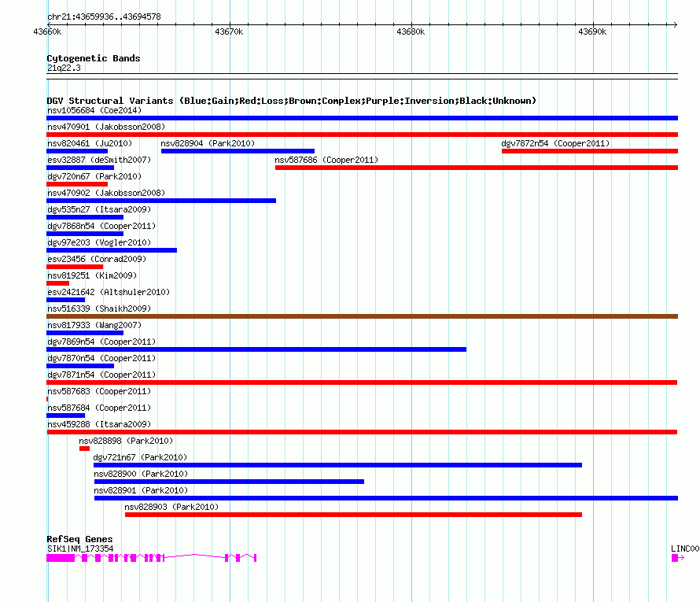Select nsv470902 (Jakobsson2008) variant label
Screen dimensions: 700x602
click(x=106, y=193)
